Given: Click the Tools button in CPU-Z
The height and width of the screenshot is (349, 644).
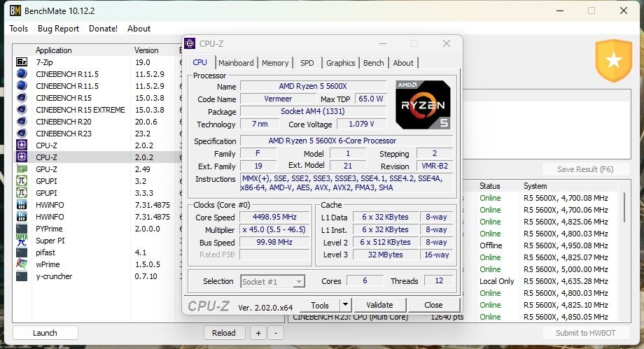Looking at the screenshot, I should coord(320,305).
